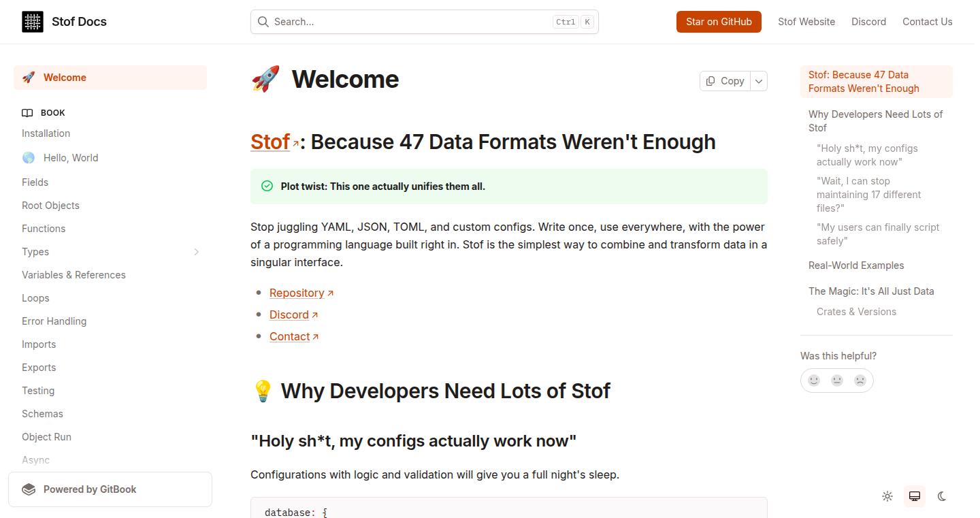Click the Copy page button
This screenshot has height=518, width=980.
coord(725,81)
